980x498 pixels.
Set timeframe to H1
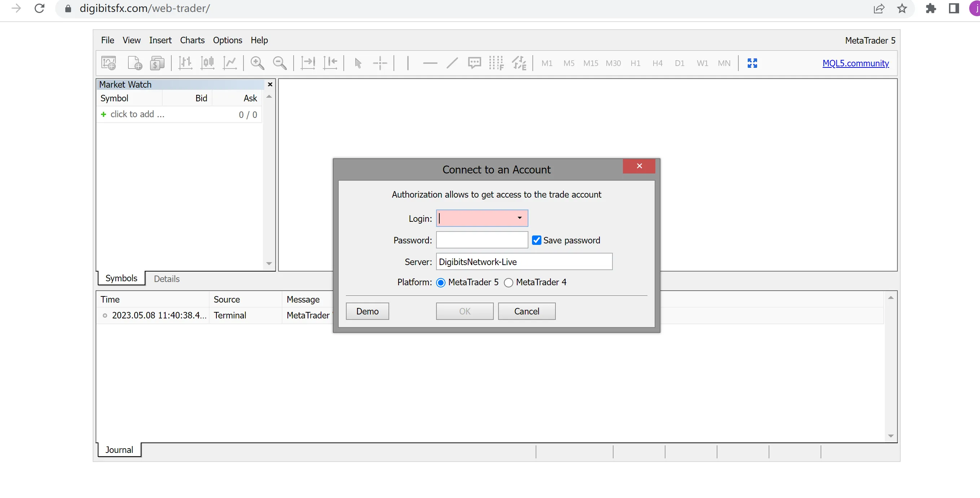point(635,63)
